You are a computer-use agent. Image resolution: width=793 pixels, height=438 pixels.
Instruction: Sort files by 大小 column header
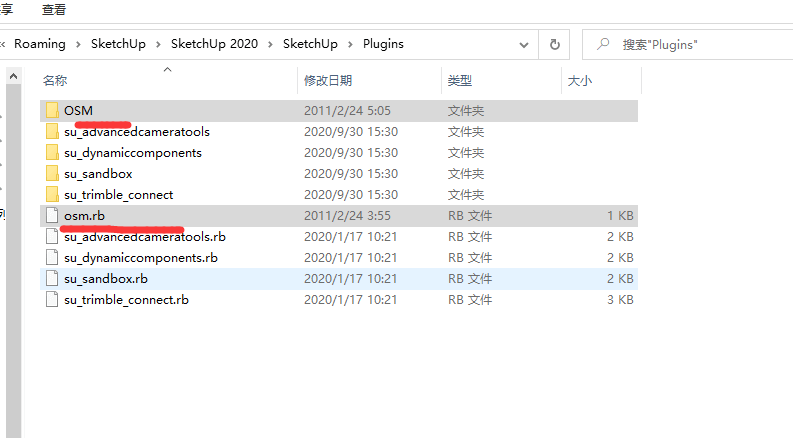coord(579,80)
